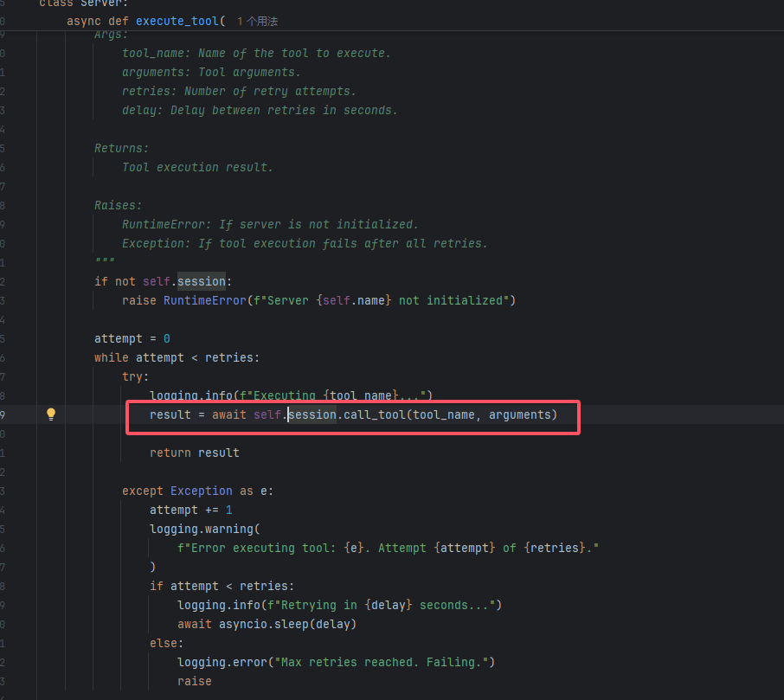
Task: Click docstring line 'delay: Delay between retries'
Action: coord(260,110)
